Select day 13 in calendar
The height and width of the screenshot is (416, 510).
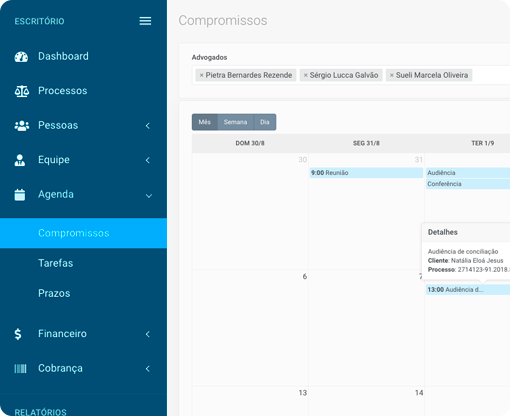[303, 393]
